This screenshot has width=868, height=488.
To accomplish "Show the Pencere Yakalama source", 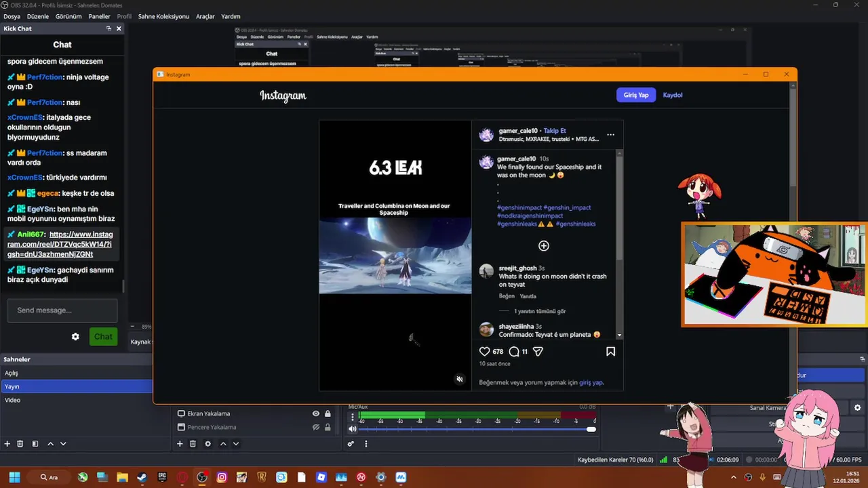I will 315,427.
